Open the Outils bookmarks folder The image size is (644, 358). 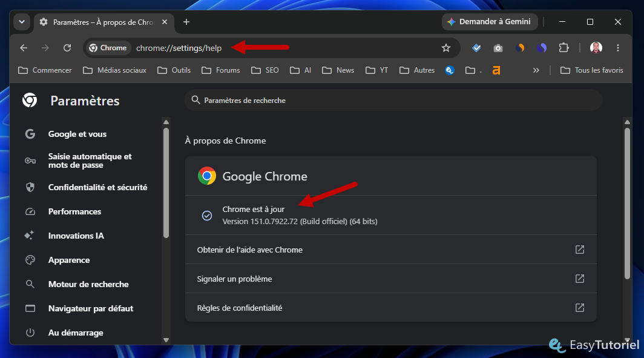tap(174, 70)
